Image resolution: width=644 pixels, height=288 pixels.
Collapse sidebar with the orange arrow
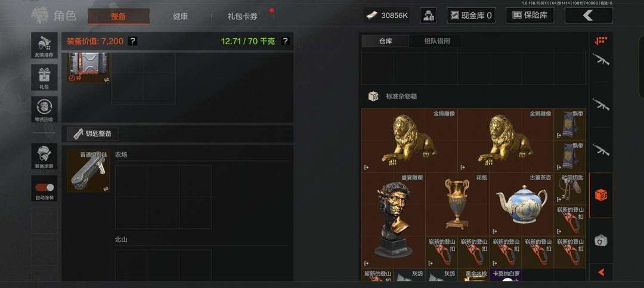[x=601, y=272]
